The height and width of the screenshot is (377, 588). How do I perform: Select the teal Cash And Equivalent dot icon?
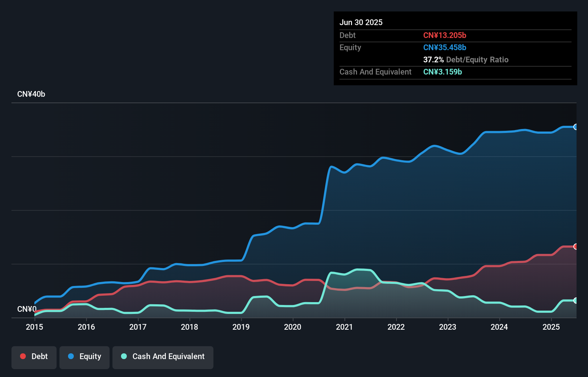pos(123,357)
